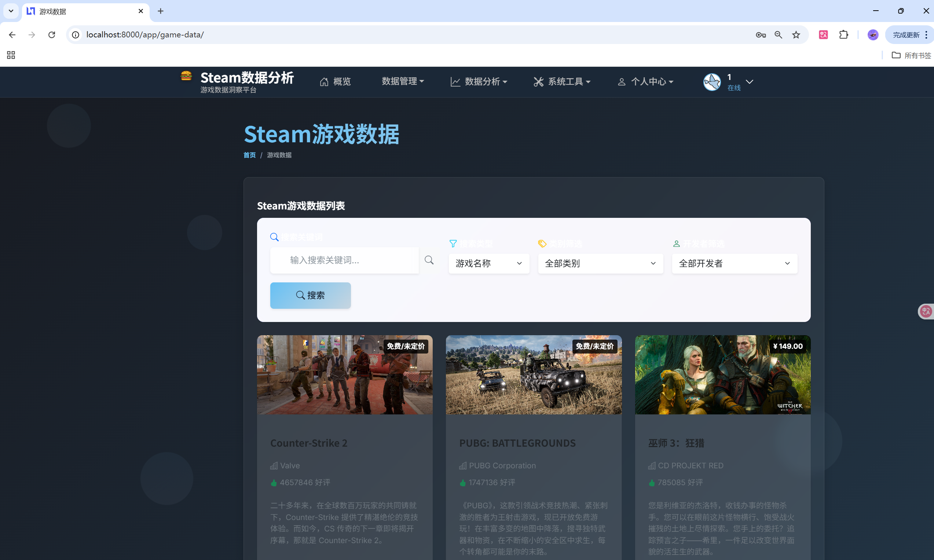934x560 pixels.
Task: Click the Counter-Strike 2 title
Action: 308,443
